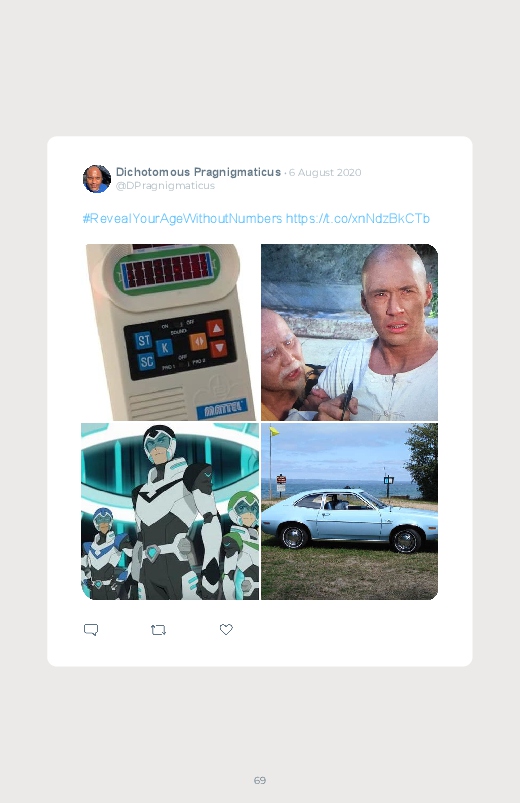Screen dimensions: 520x803
Task: Click the orange down arrow on handheld
Action: [x=219, y=348]
